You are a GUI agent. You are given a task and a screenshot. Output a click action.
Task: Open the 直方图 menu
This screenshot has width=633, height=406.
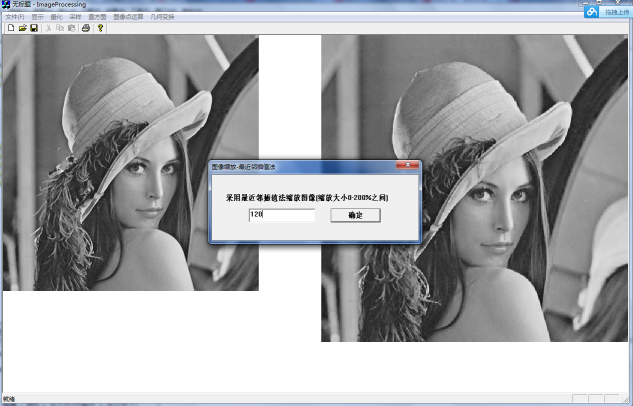pyautogui.click(x=97, y=17)
